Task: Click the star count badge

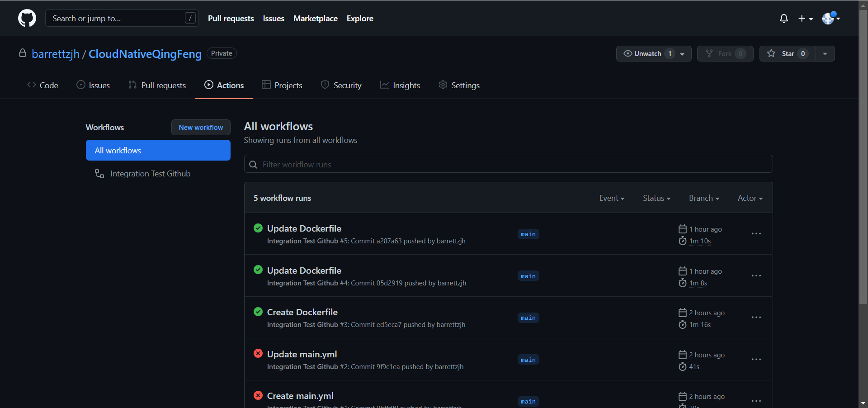Action: (803, 54)
